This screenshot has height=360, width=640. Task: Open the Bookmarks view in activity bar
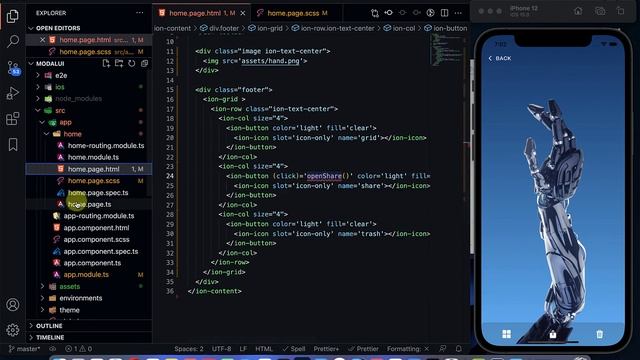point(13,144)
